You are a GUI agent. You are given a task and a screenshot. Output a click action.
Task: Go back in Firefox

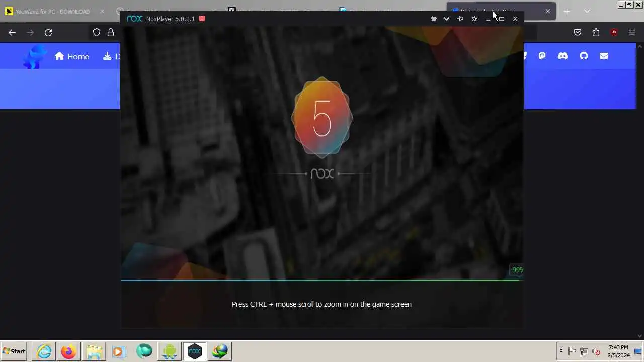[12, 32]
